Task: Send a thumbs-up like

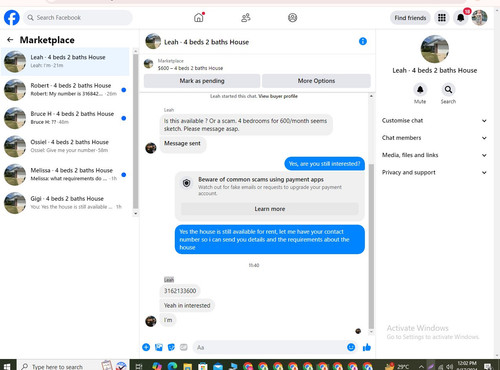Action: coord(367,347)
